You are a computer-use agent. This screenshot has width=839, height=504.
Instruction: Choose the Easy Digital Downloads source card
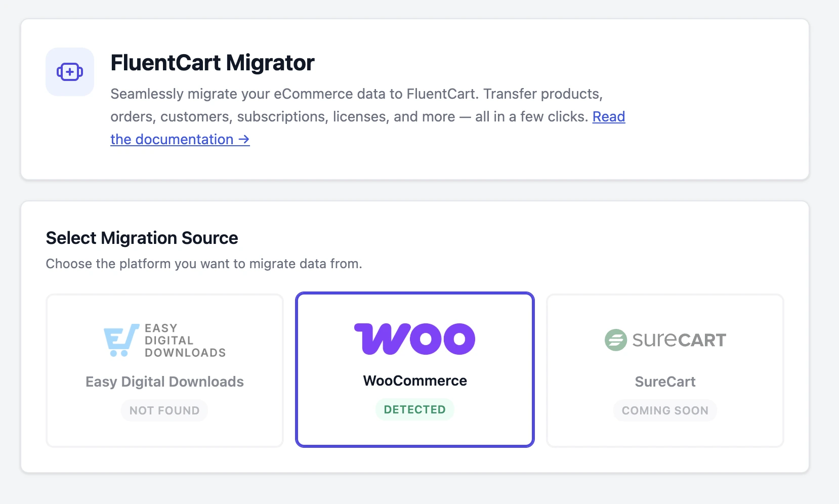point(164,370)
